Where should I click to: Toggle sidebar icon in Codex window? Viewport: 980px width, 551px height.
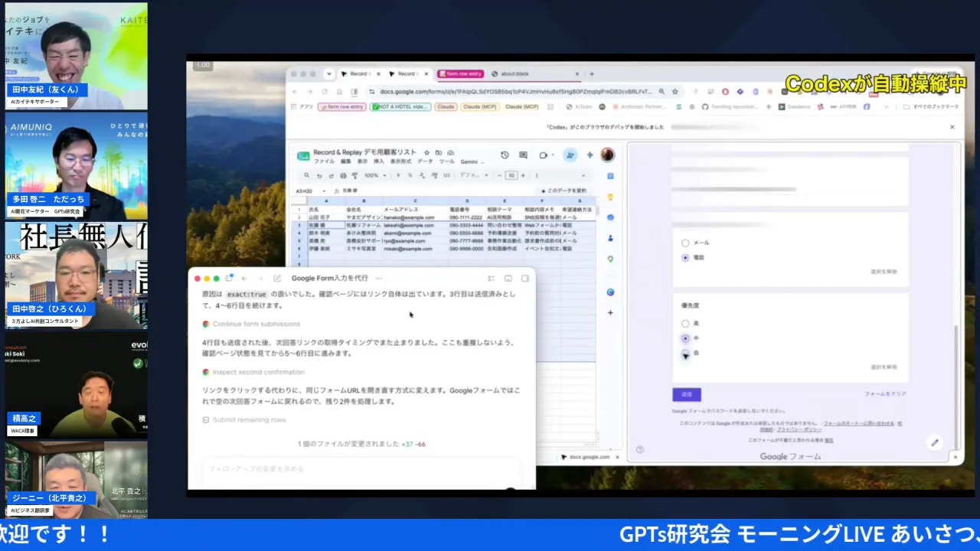(229, 279)
